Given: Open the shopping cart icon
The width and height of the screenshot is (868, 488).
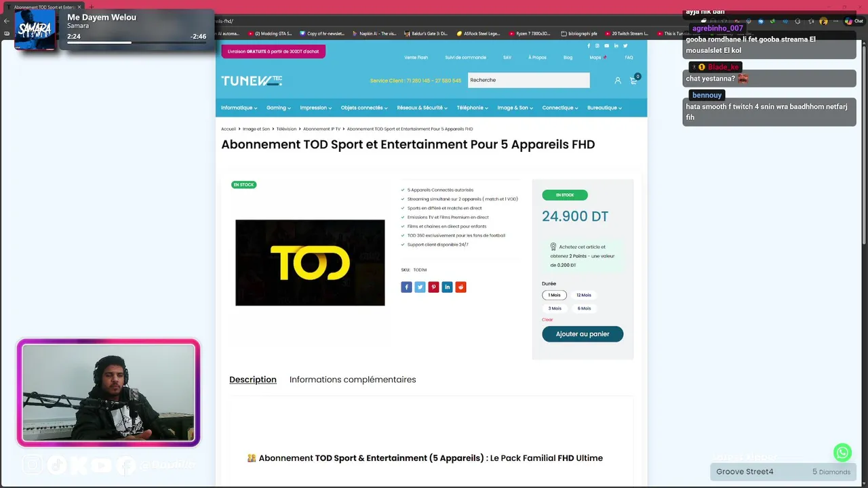Looking at the screenshot, I should pos(633,80).
